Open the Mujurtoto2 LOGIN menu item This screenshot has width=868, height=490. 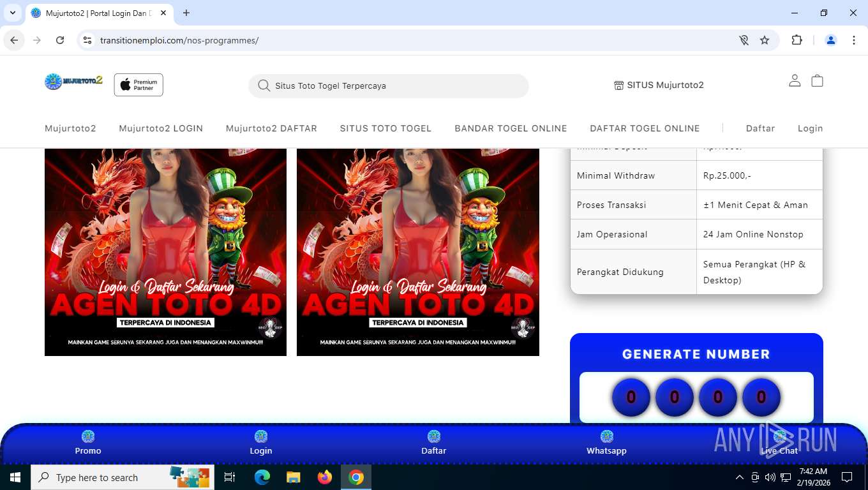click(x=161, y=128)
